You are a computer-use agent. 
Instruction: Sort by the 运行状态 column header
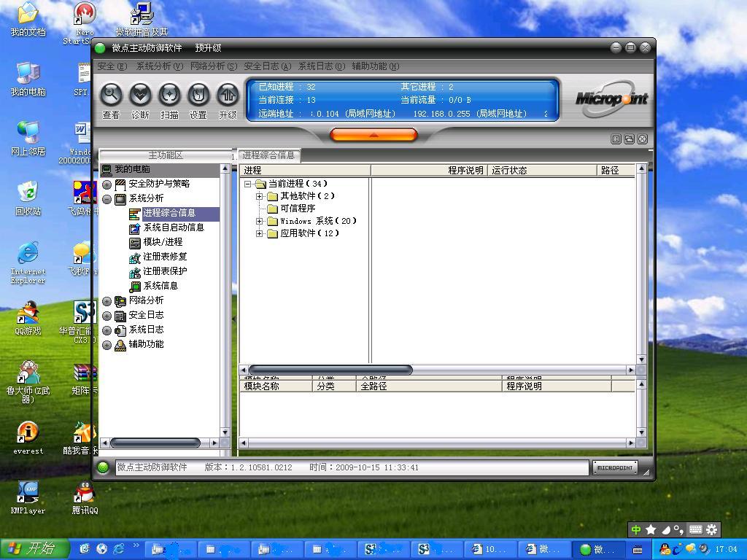click(542, 171)
